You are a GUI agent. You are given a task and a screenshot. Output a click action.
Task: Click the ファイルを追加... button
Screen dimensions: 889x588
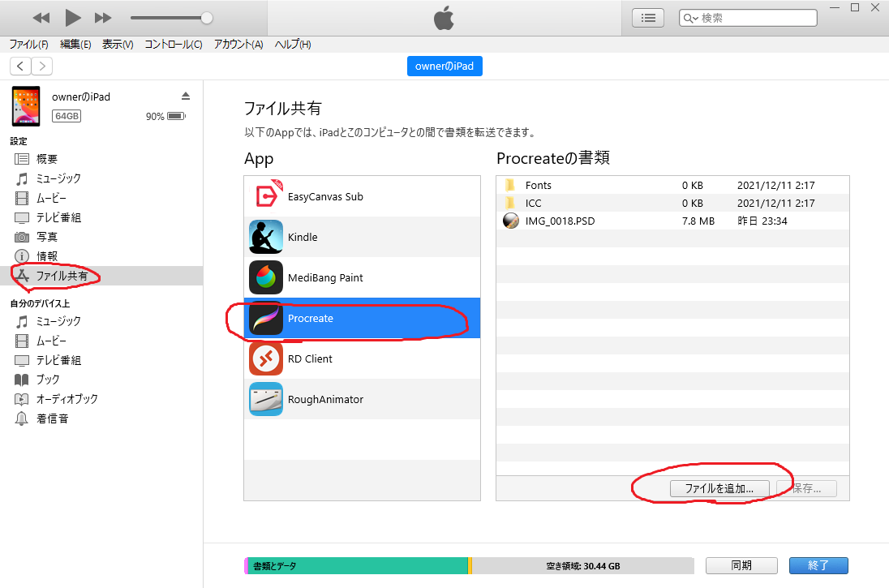coord(719,488)
